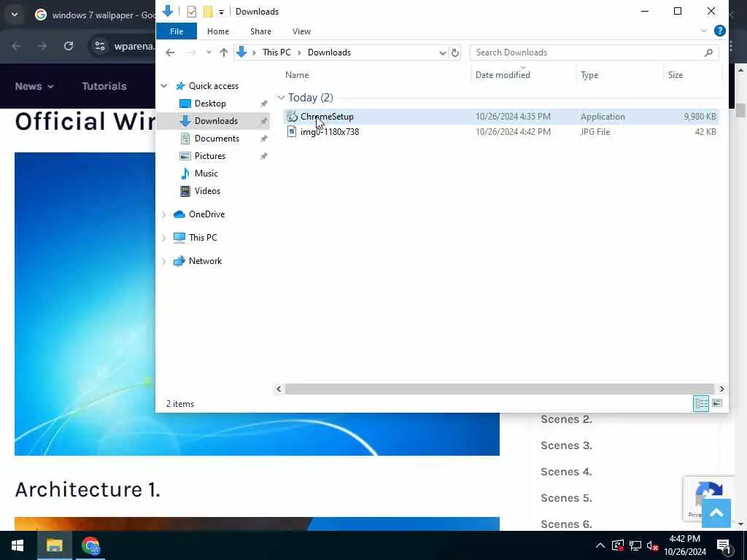Open Chrome tab search dropdown
747x560 pixels.
click(15, 15)
